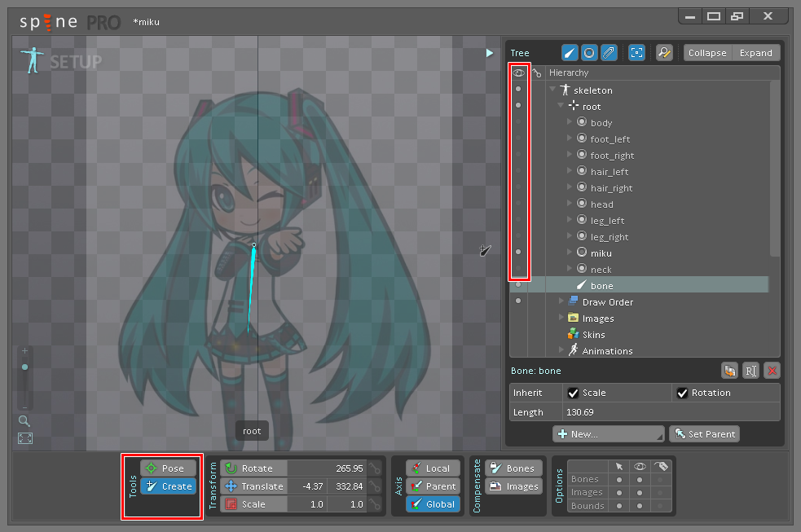
Task: Toggle visibility dot for Draw Order row
Action: point(518,301)
